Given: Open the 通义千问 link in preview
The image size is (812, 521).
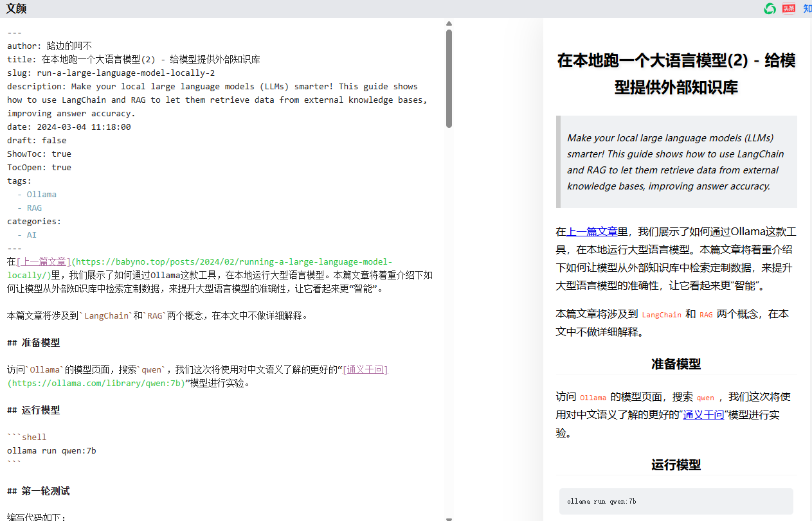Looking at the screenshot, I should (x=703, y=415).
